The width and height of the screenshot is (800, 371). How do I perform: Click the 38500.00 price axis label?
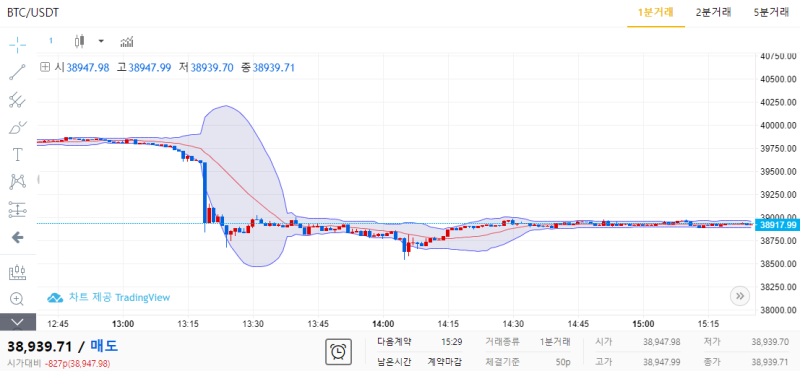pos(779,264)
